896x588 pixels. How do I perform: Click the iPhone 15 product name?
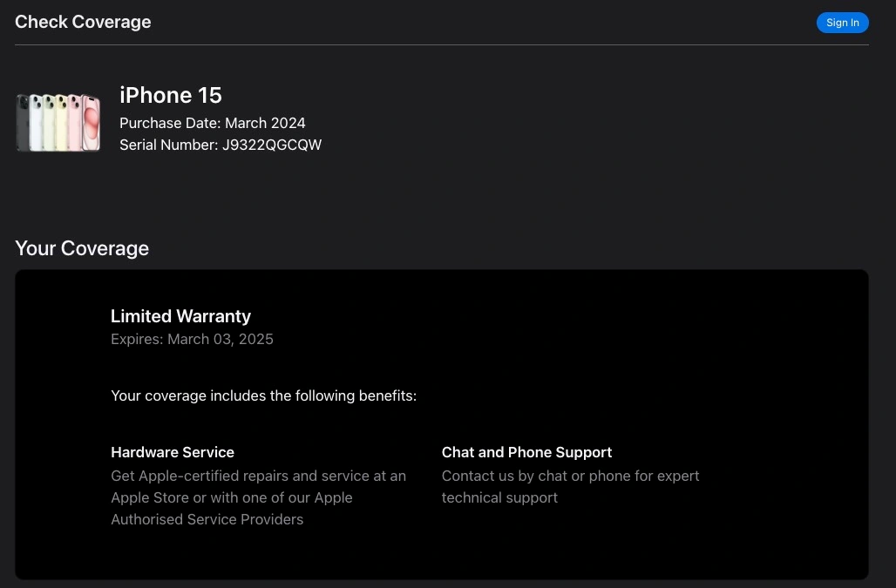point(171,95)
